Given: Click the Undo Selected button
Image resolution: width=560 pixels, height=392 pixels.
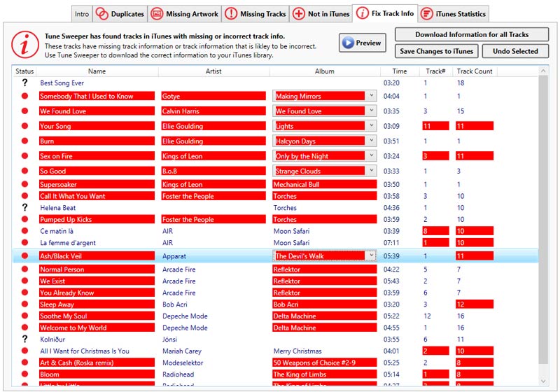Looking at the screenshot, I should tap(515, 51).
